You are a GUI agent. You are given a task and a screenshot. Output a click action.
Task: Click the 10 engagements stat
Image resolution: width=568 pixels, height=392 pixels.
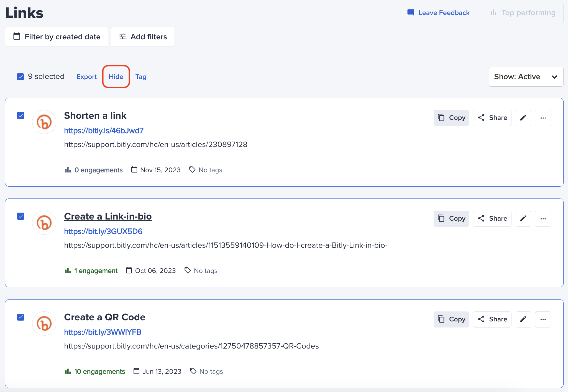click(x=95, y=372)
